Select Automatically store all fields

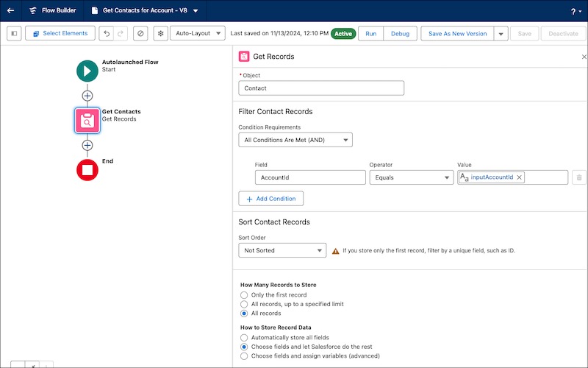tap(244, 338)
